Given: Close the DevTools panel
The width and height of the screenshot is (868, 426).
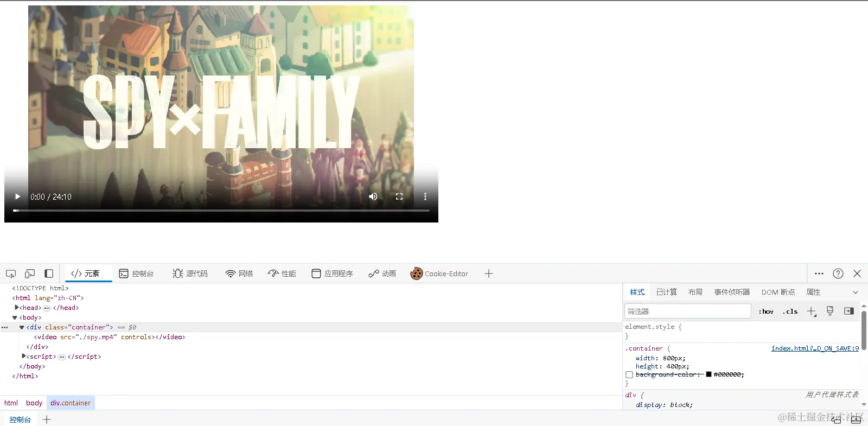Looking at the screenshot, I should (857, 274).
